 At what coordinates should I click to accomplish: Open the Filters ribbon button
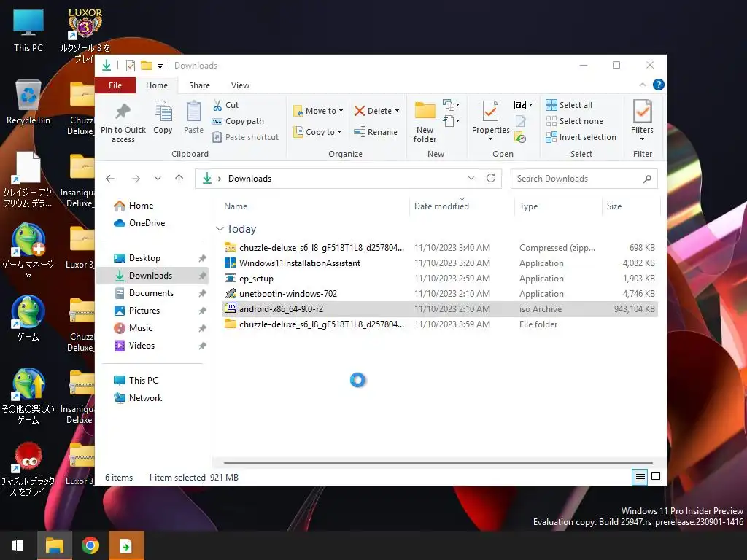pos(642,120)
